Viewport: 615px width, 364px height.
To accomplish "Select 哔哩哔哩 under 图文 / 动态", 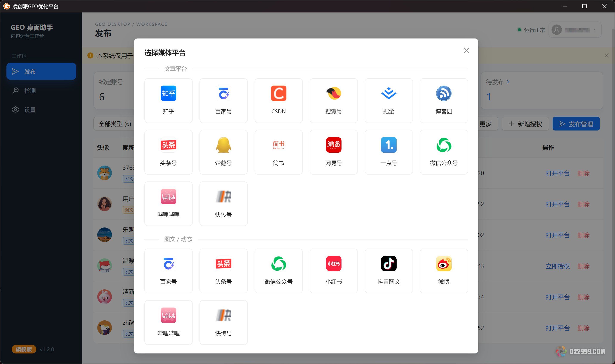I will point(168,322).
